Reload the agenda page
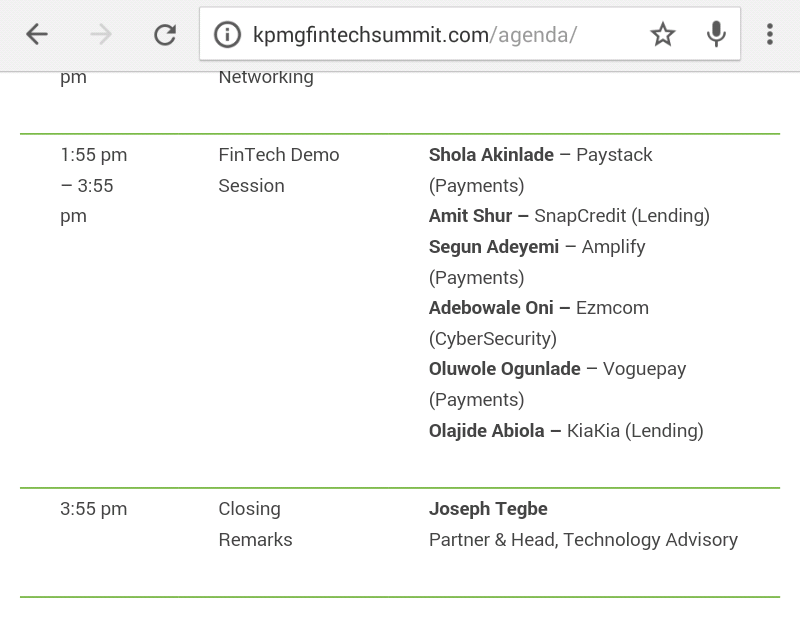 [165, 35]
